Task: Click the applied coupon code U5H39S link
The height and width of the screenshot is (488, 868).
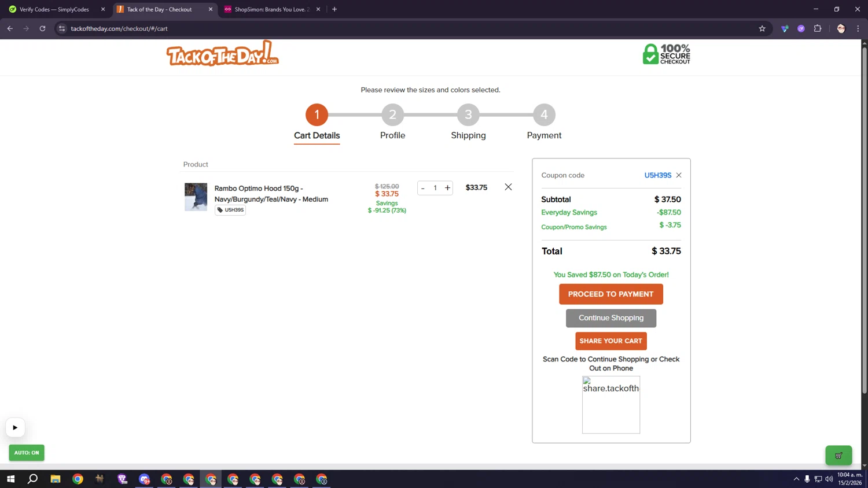Action: point(658,175)
